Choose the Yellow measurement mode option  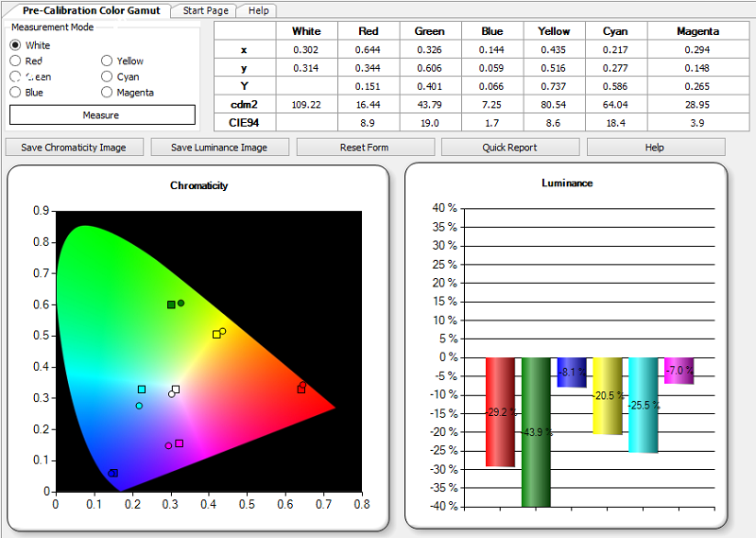[107, 61]
